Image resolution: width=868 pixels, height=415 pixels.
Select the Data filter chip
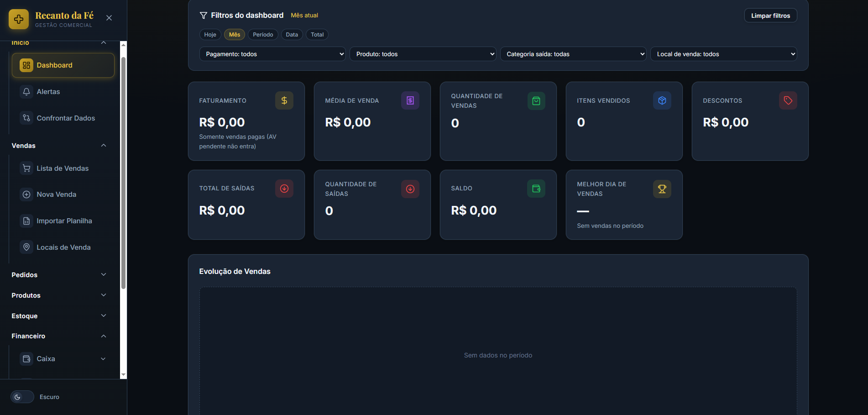(292, 35)
